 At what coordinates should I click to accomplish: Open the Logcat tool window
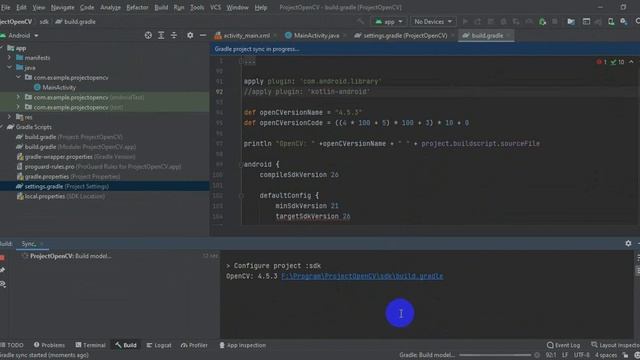point(159,345)
